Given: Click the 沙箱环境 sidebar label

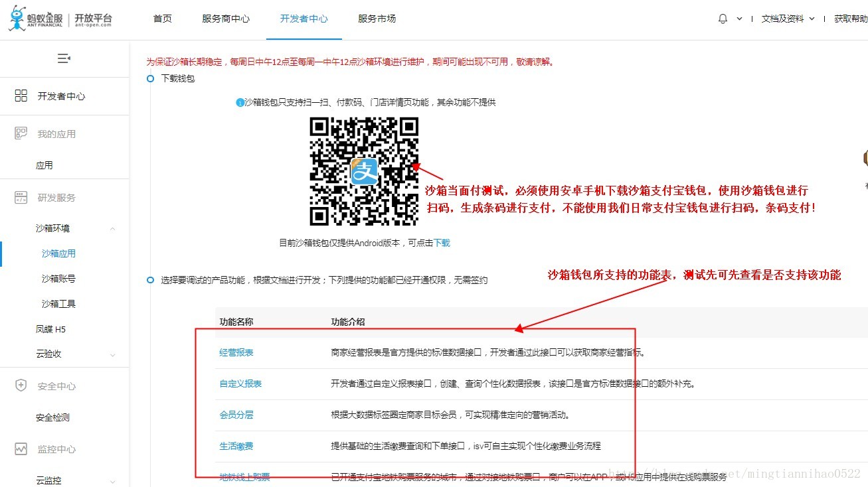Looking at the screenshot, I should click(53, 228).
